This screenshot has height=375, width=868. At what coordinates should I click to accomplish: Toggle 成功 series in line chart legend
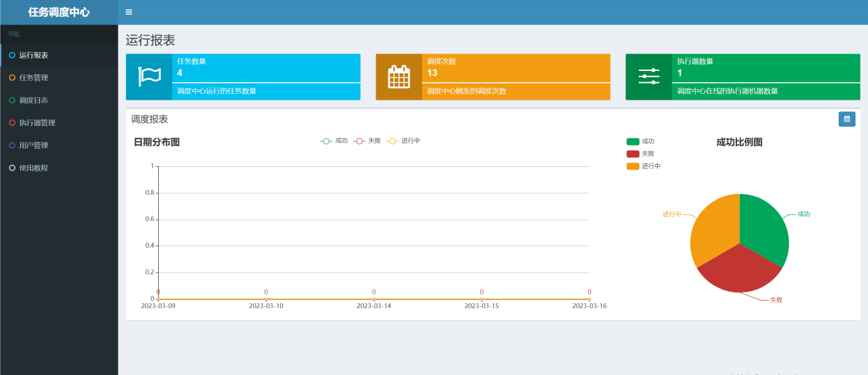[334, 141]
